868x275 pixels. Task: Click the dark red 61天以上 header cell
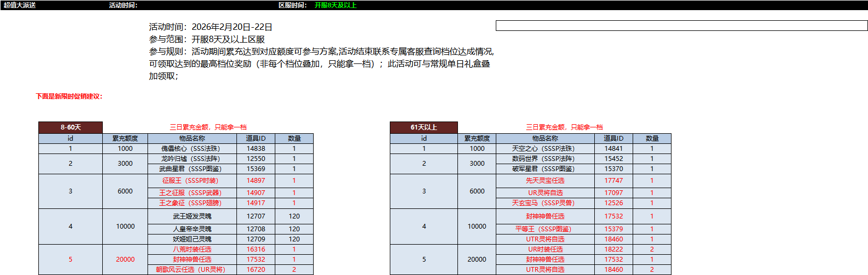pos(423,127)
